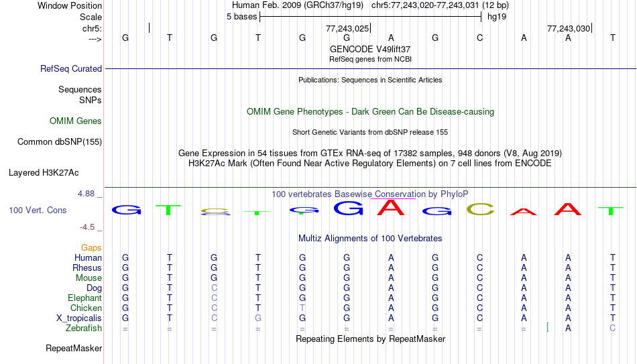Select the Rhesus alignment row label
The width and height of the screenshot is (637, 364).
click(87, 267)
